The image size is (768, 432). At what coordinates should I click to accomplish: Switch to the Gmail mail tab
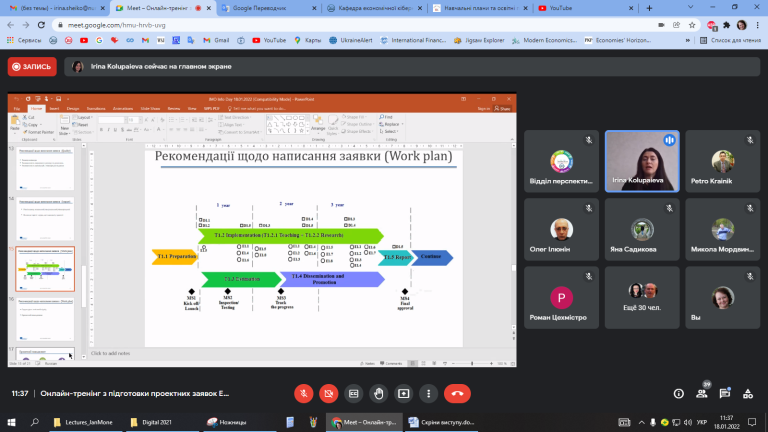(57, 8)
